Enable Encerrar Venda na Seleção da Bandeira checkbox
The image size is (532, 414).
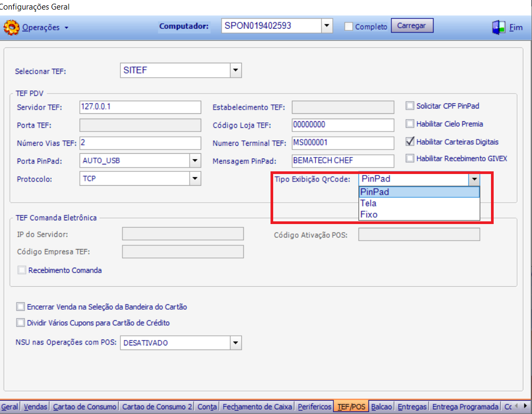(x=20, y=307)
